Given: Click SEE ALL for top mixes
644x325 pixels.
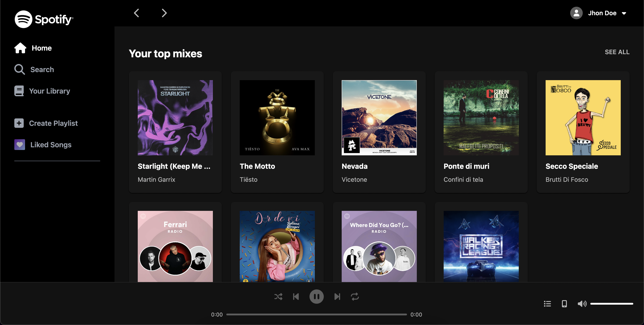Looking at the screenshot, I should [617, 52].
